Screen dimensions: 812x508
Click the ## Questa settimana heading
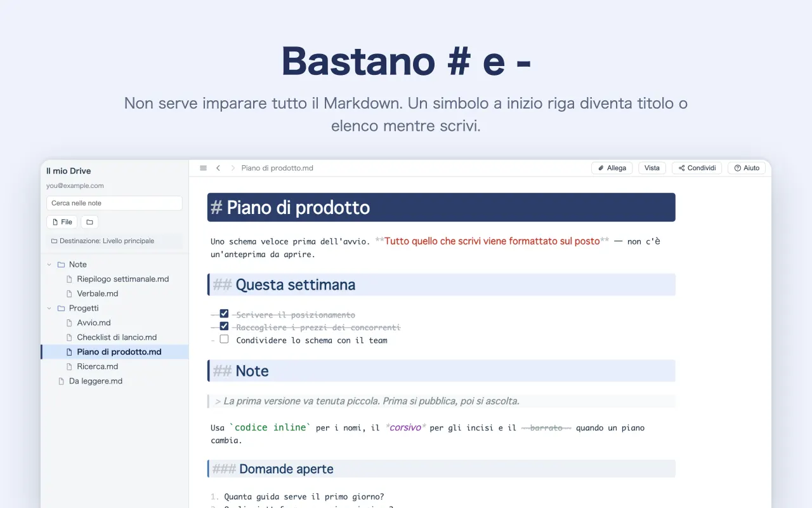442,285
